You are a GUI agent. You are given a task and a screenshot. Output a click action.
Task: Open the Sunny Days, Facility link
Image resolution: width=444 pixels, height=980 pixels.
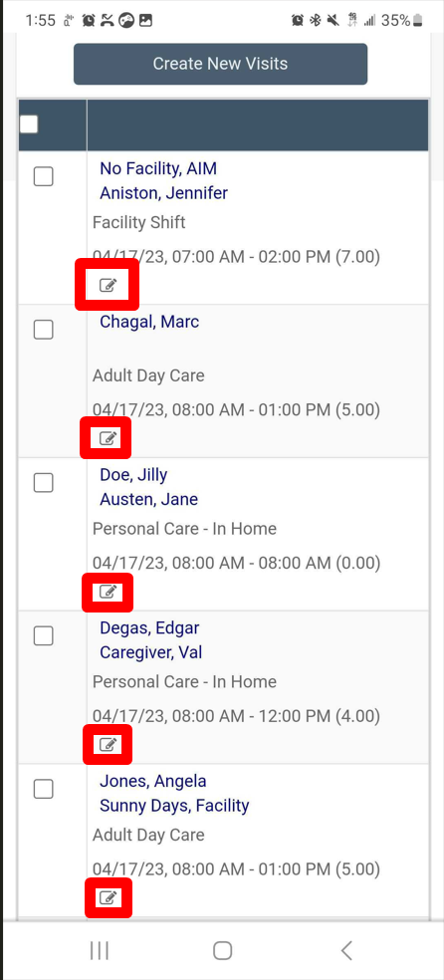tap(174, 806)
